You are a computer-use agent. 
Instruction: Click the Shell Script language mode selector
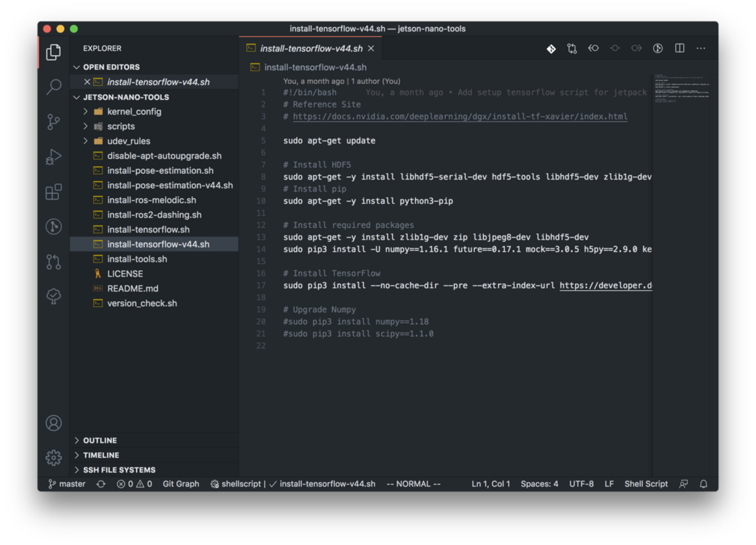pos(646,484)
